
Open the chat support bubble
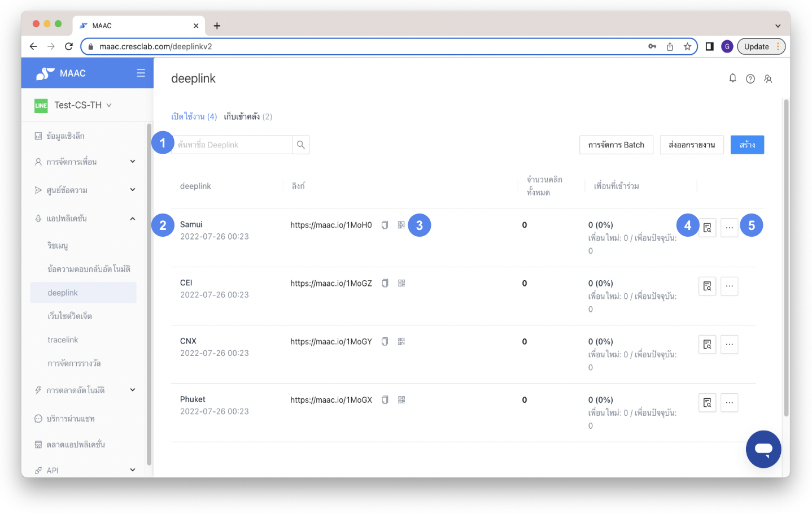coord(763,449)
